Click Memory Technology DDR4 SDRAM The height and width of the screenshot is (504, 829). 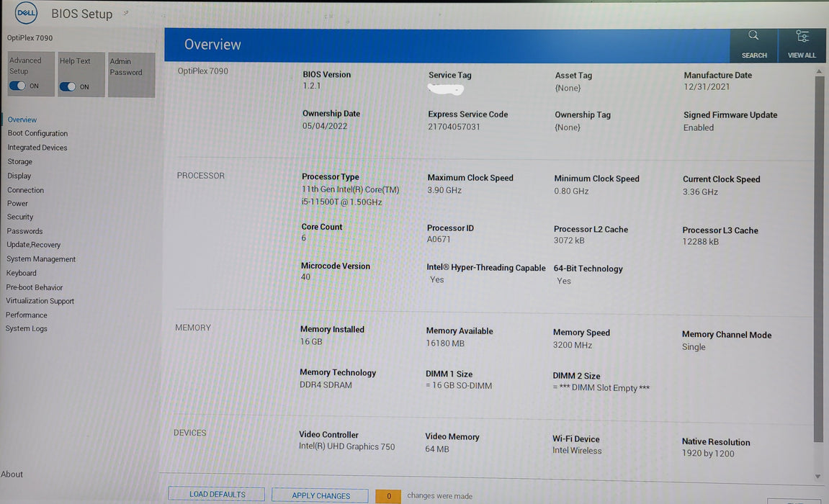point(326,385)
